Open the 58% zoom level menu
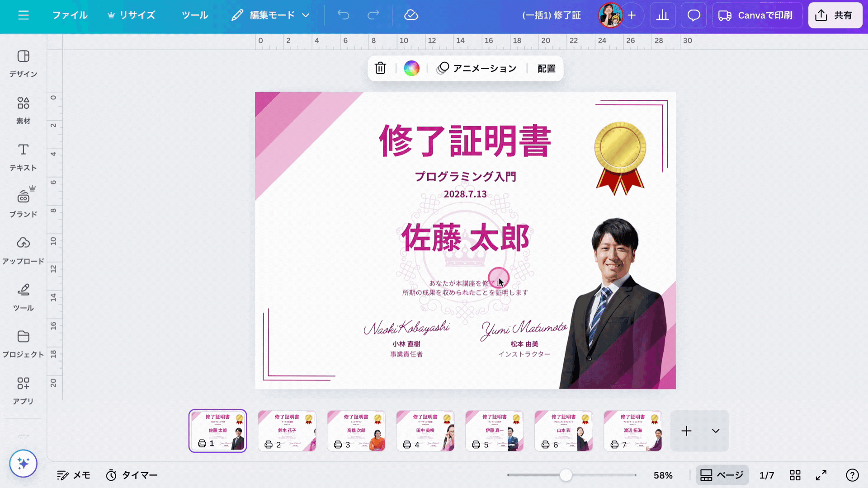Image resolution: width=868 pixels, height=488 pixels. pos(663,475)
